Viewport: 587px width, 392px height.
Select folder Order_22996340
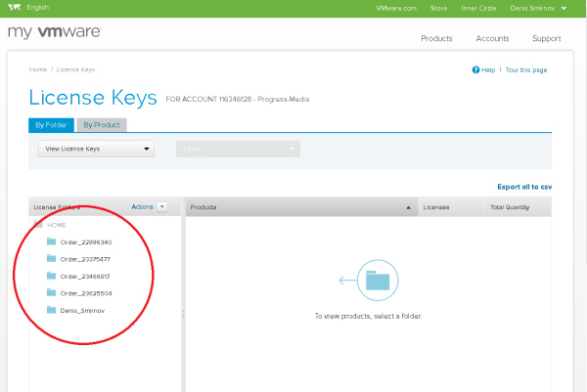pos(86,242)
